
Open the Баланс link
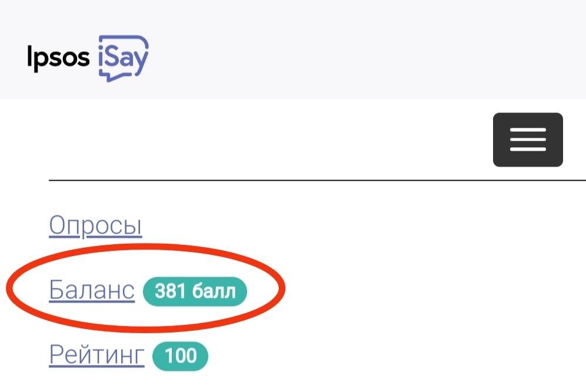[92, 291]
